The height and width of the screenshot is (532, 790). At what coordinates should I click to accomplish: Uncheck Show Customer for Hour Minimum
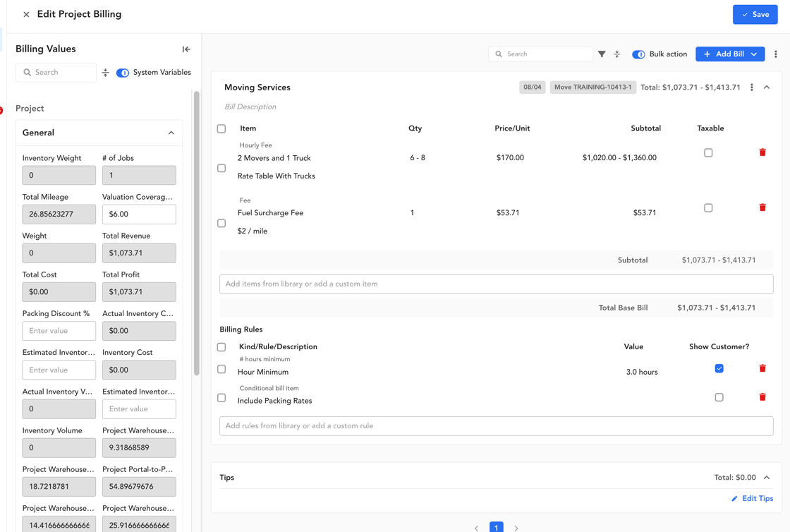[x=719, y=368]
